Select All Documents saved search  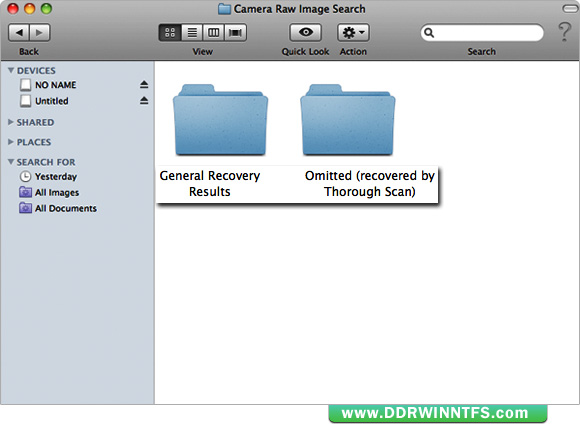point(78,208)
